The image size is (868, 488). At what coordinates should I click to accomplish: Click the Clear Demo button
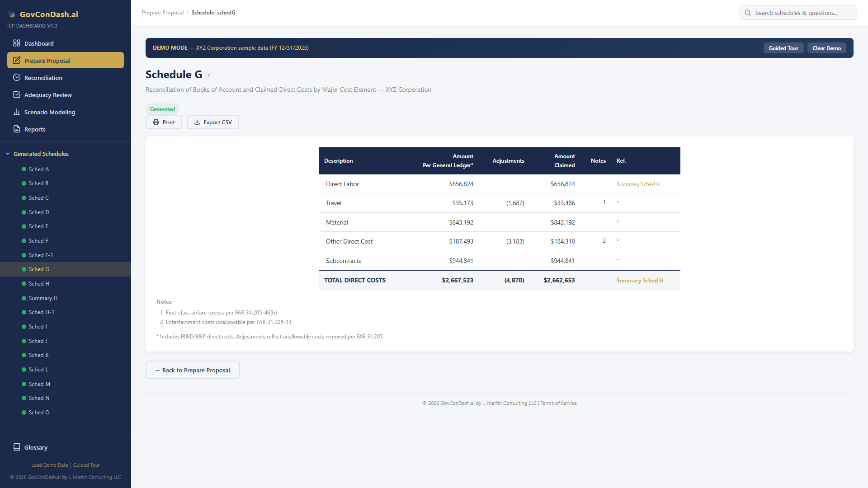pyautogui.click(x=826, y=48)
